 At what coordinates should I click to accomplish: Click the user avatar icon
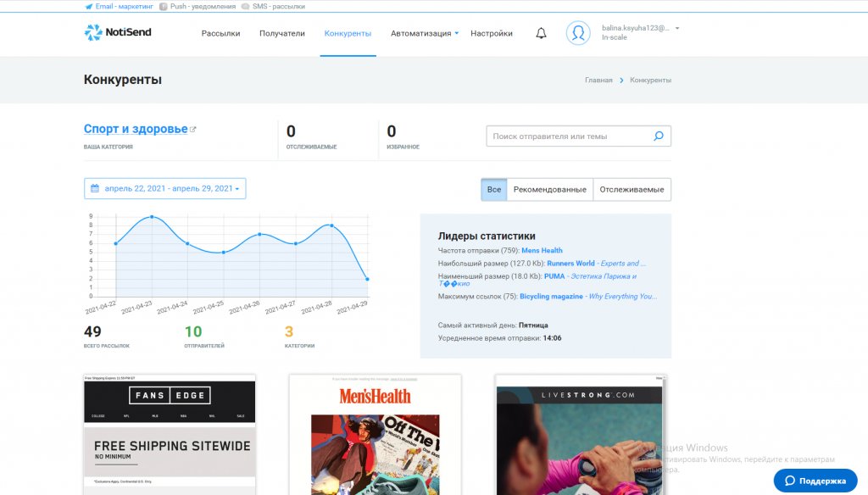tap(578, 33)
